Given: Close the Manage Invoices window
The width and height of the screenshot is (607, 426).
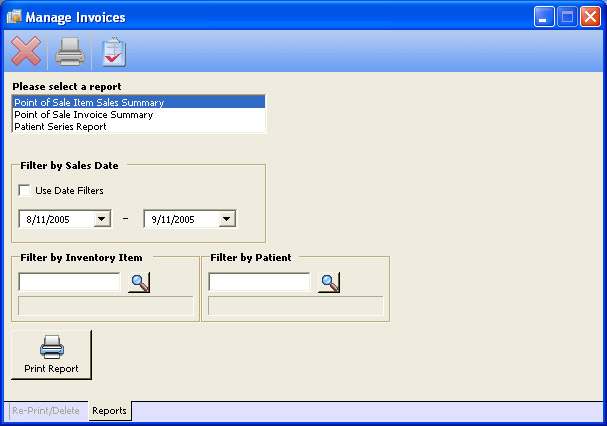Looking at the screenshot, I should pyautogui.click(x=590, y=17).
